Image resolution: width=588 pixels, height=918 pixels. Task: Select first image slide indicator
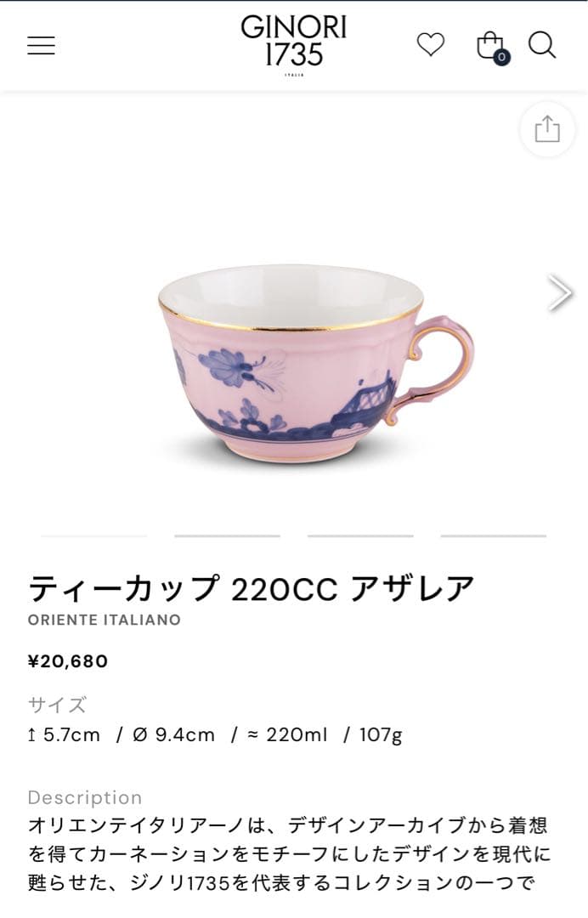pyautogui.click(x=93, y=535)
